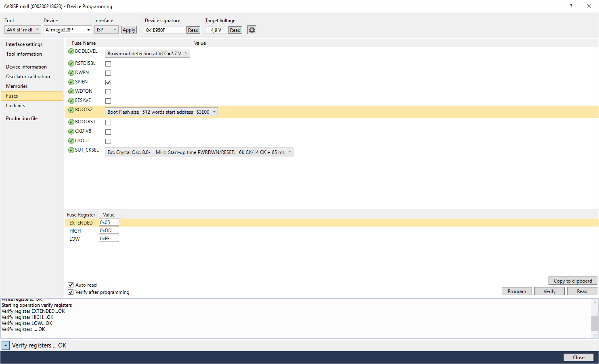Click the Apply button

click(129, 30)
